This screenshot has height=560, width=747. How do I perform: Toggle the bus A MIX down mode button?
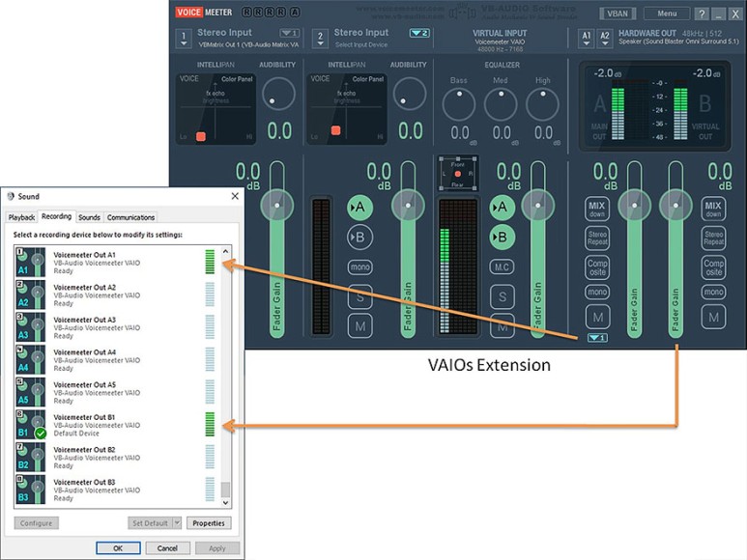coord(597,209)
